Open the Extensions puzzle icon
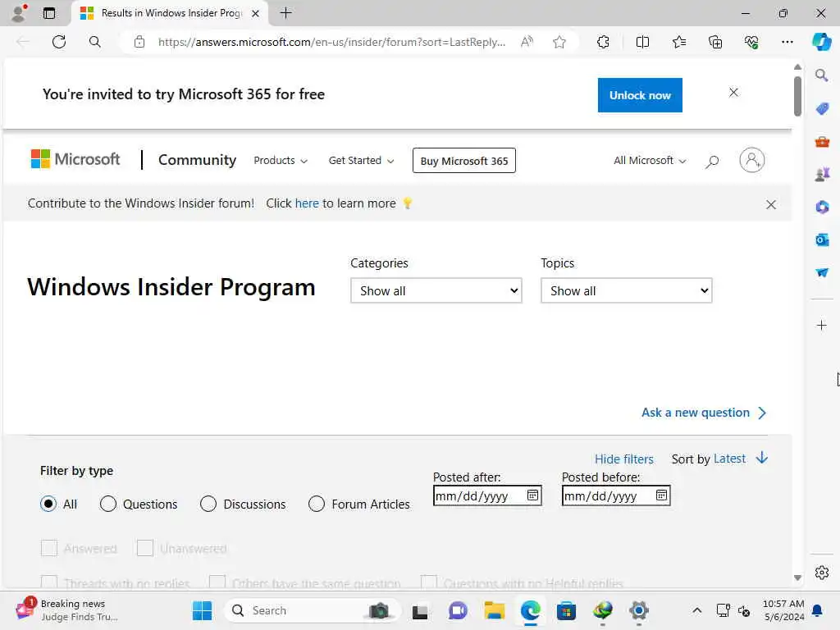This screenshot has height=630, width=840. [x=603, y=42]
